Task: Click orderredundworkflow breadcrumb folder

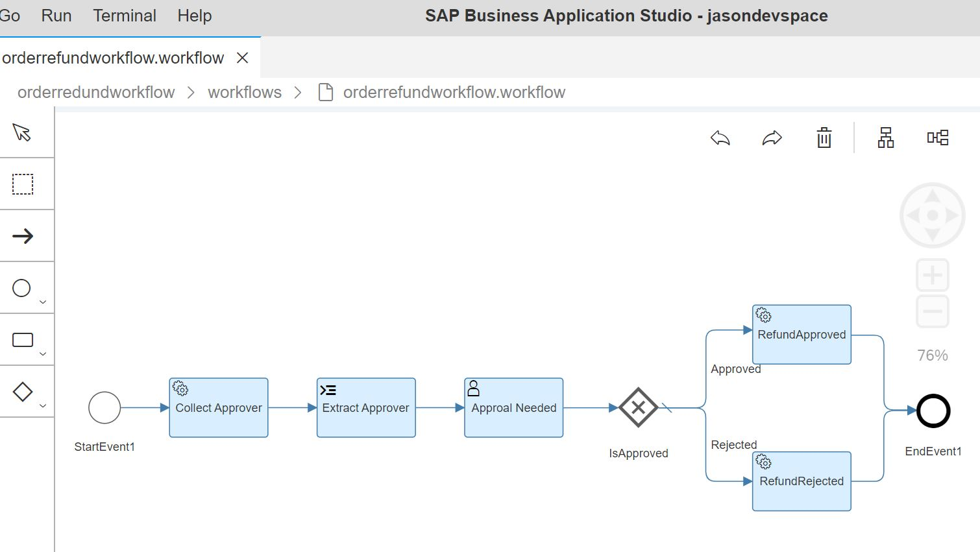Action: pyautogui.click(x=96, y=92)
